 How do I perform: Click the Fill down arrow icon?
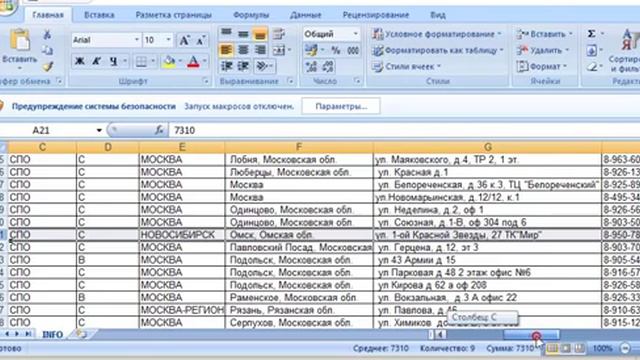[591, 50]
